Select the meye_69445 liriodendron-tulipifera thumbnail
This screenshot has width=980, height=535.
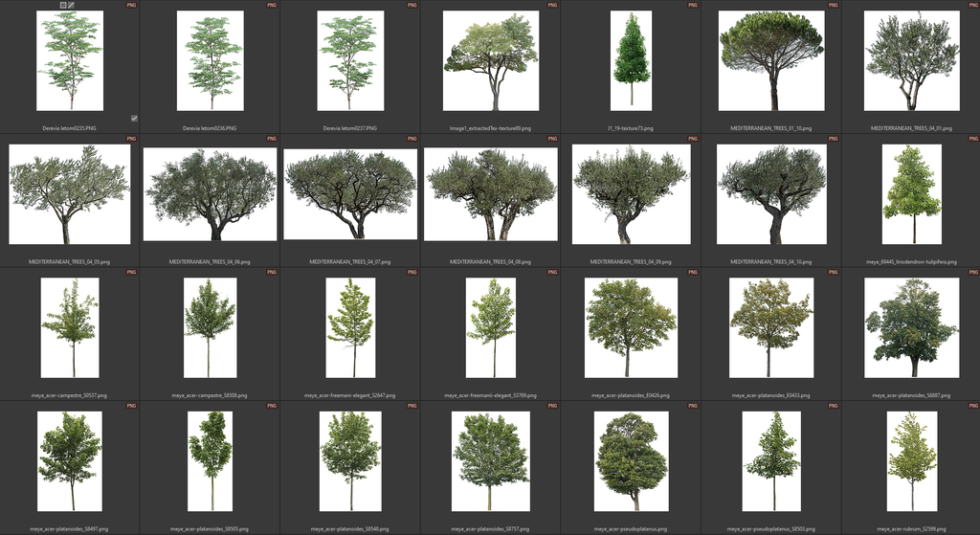click(911, 193)
